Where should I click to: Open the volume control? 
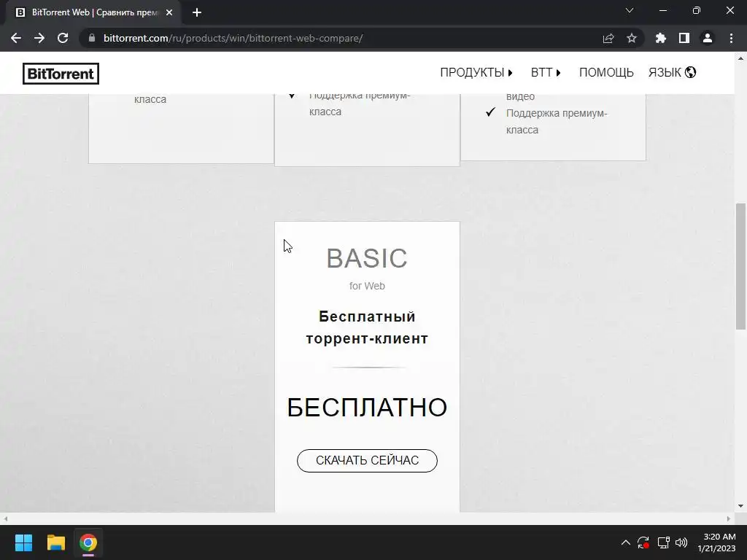pyautogui.click(x=681, y=542)
